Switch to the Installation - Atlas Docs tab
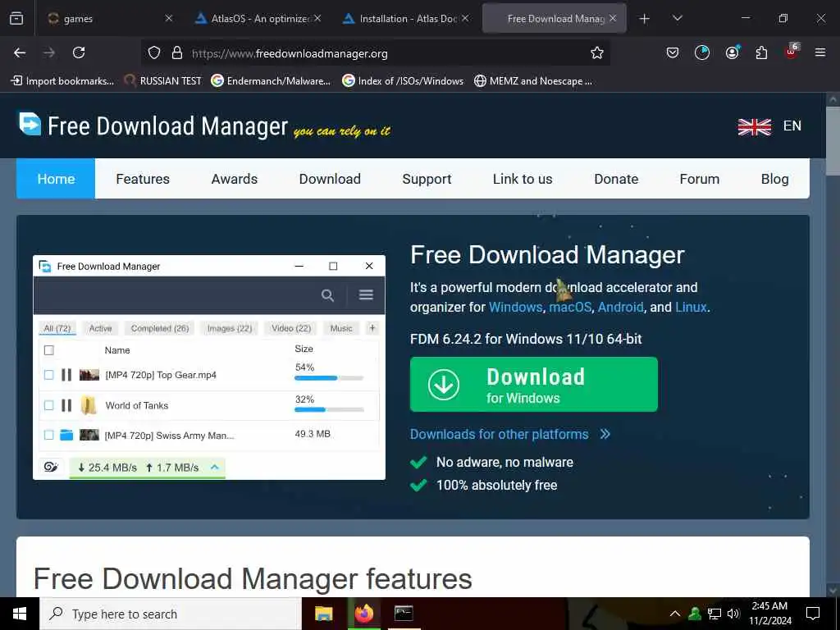This screenshot has height=630, width=840. click(407, 19)
